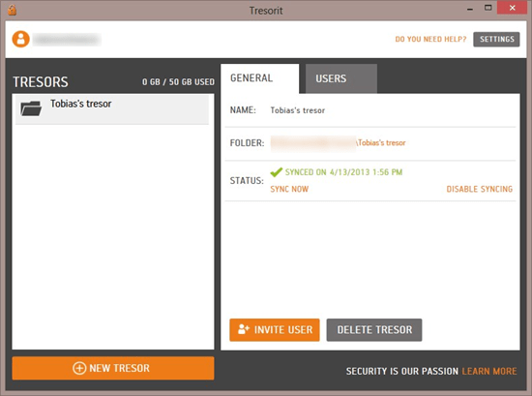Click the Delete Tresor button
Image resolution: width=532 pixels, height=396 pixels.
374,330
